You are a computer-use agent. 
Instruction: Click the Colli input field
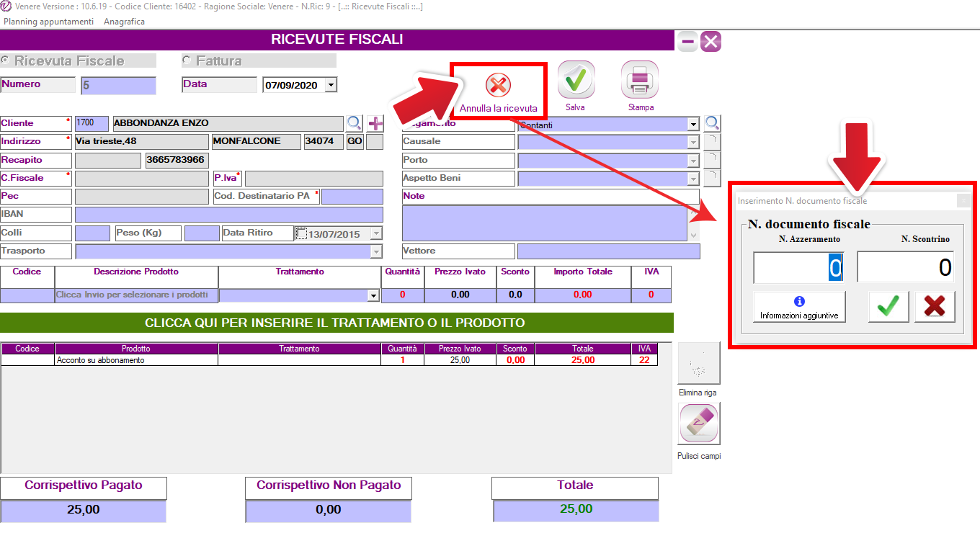click(x=92, y=233)
